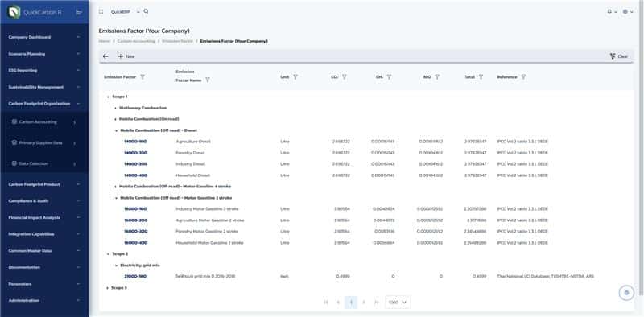Open Administration menu

(x=44, y=300)
